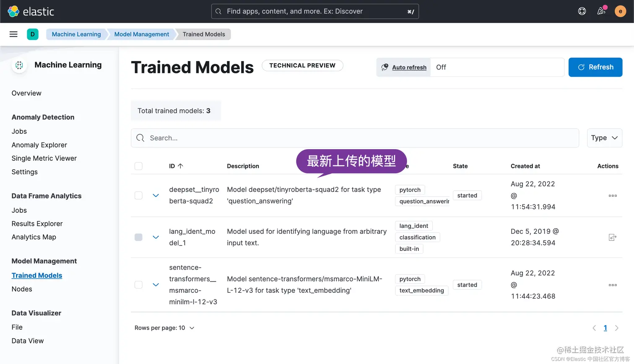The width and height of the screenshot is (634, 364).
Task: Click the Machine Learning sidebar icon
Action: click(x=19, y=65)
